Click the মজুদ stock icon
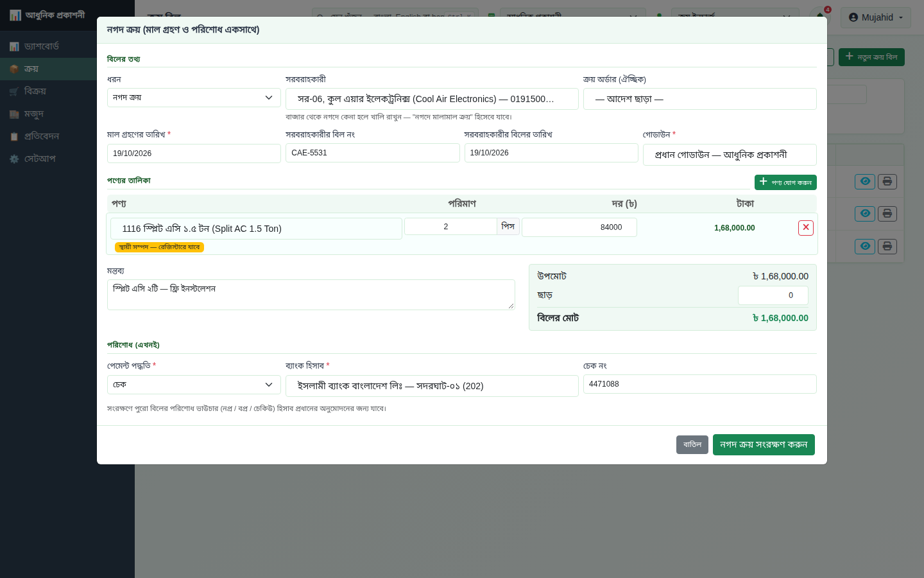924x578 pixels. 14,114
